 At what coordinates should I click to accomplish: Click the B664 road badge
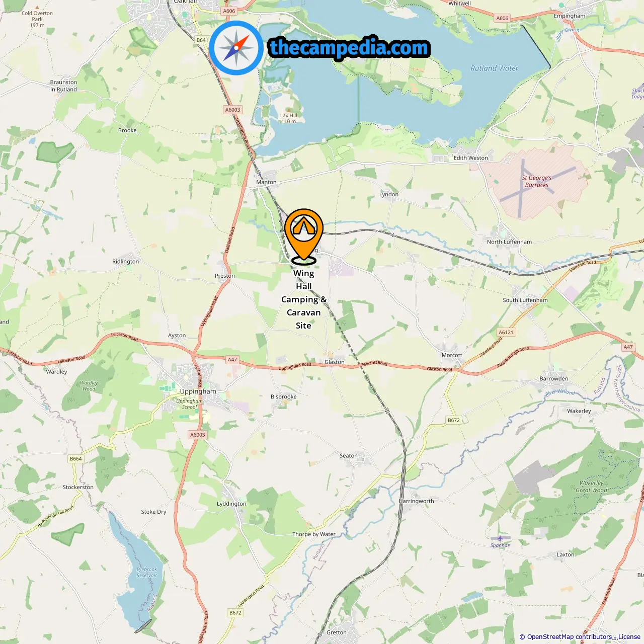pos(75,459)
